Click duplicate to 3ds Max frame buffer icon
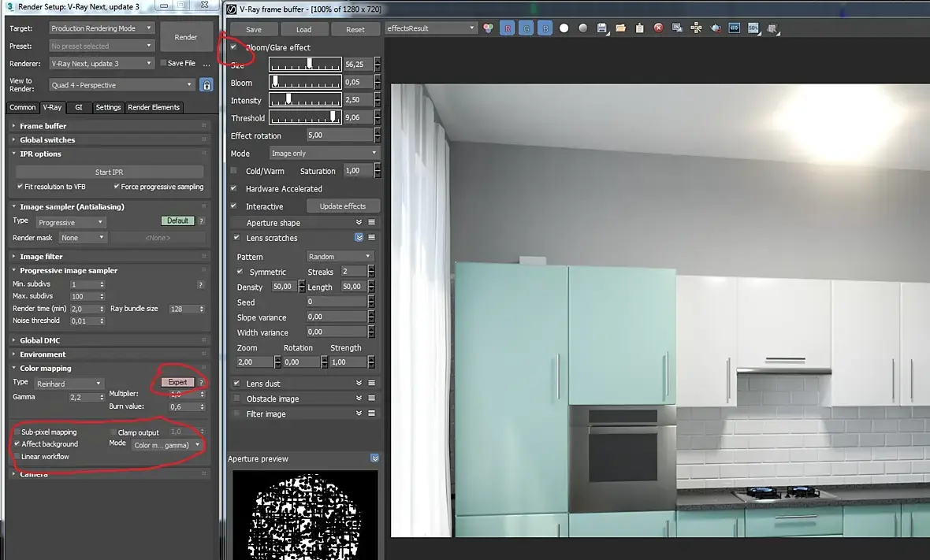The image size is (930, 560). pos(677,28)
